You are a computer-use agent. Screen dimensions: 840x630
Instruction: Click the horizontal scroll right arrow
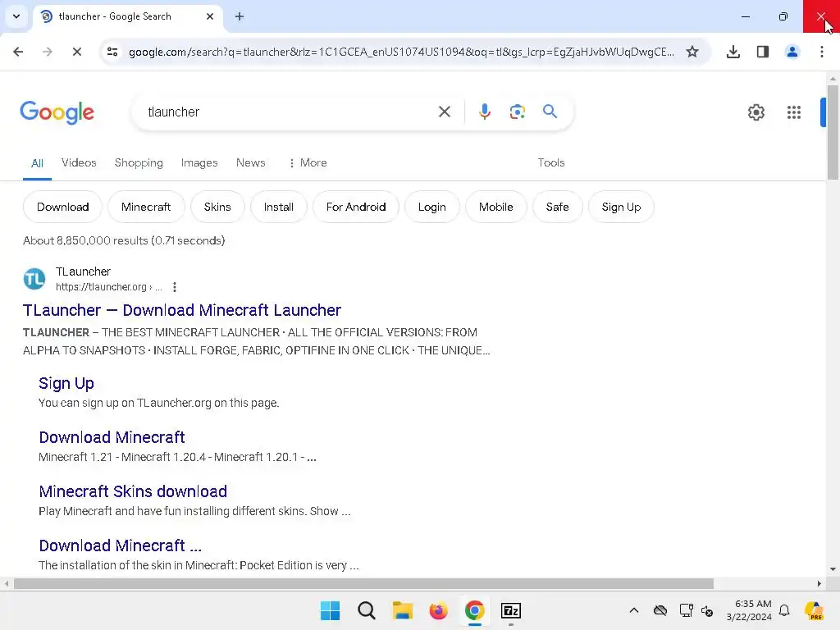coord(819,583)
